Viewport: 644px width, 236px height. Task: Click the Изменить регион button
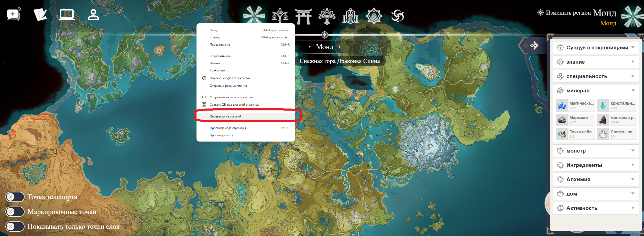(564, 13)
